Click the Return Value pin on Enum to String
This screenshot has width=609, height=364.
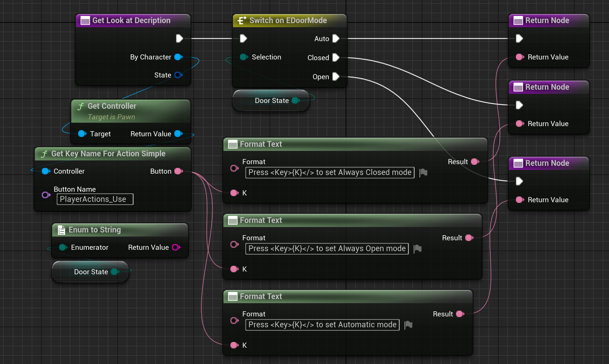point(176,247)
